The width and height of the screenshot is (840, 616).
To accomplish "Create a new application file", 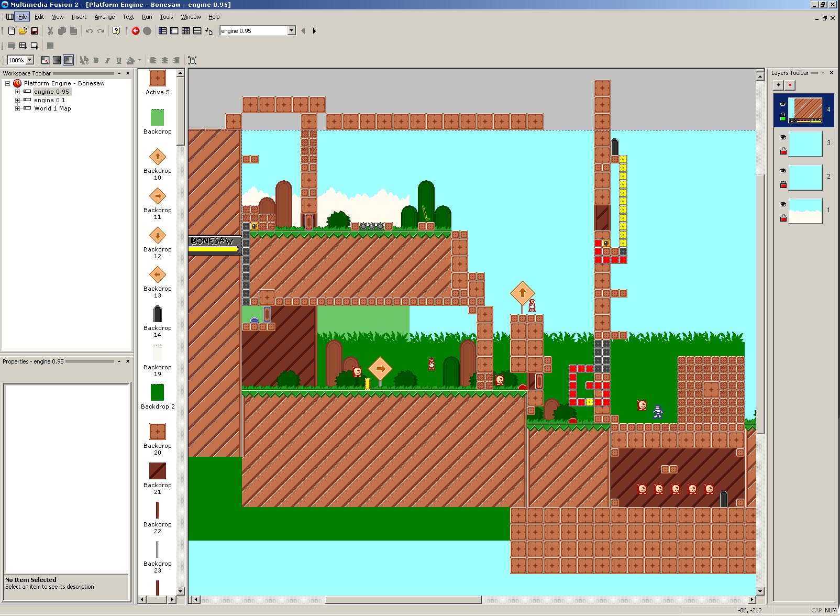I will pos(11,31).
